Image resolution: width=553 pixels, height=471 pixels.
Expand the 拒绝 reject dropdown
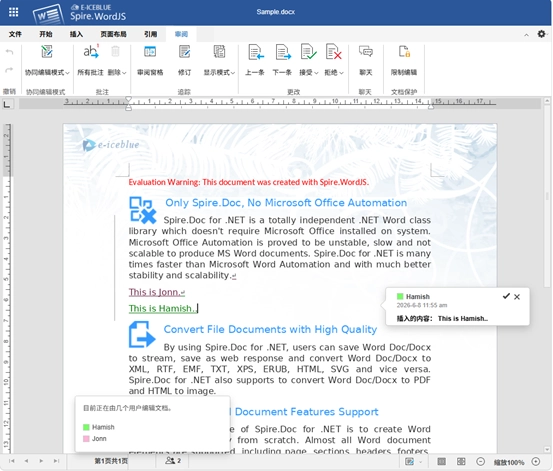coord(341,73)
